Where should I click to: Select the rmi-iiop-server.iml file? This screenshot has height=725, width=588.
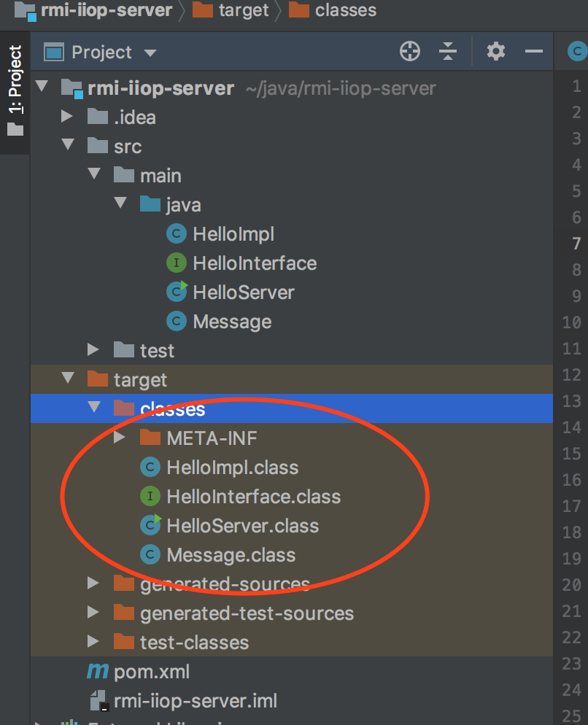point(196,701)
